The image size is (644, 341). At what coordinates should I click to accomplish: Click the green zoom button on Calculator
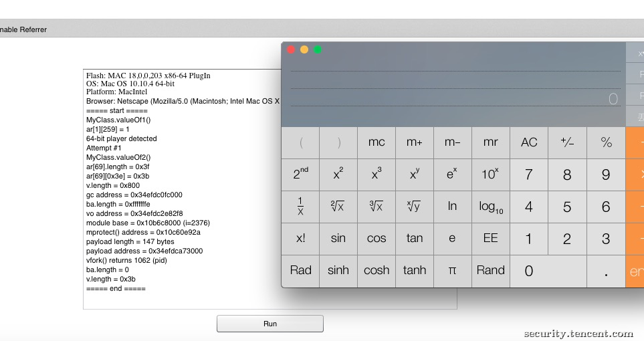point(318,49)
